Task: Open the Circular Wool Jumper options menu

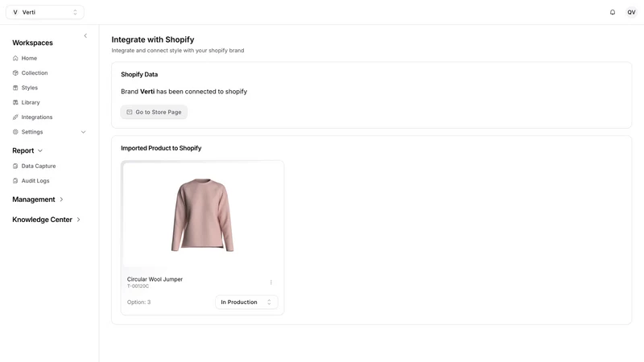Action: tap(271, 282)
